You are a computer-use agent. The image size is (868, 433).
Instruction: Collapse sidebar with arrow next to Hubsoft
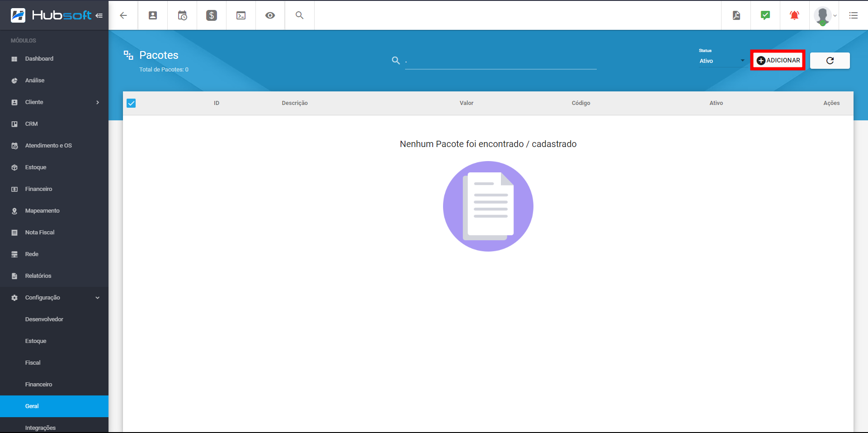(99, 15)
